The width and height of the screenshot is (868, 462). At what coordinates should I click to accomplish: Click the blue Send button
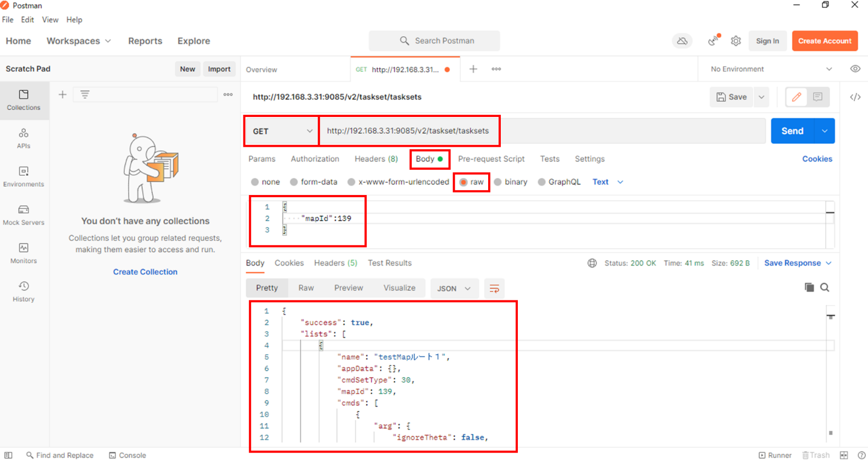pyautogui.click(x=792, y=131)
